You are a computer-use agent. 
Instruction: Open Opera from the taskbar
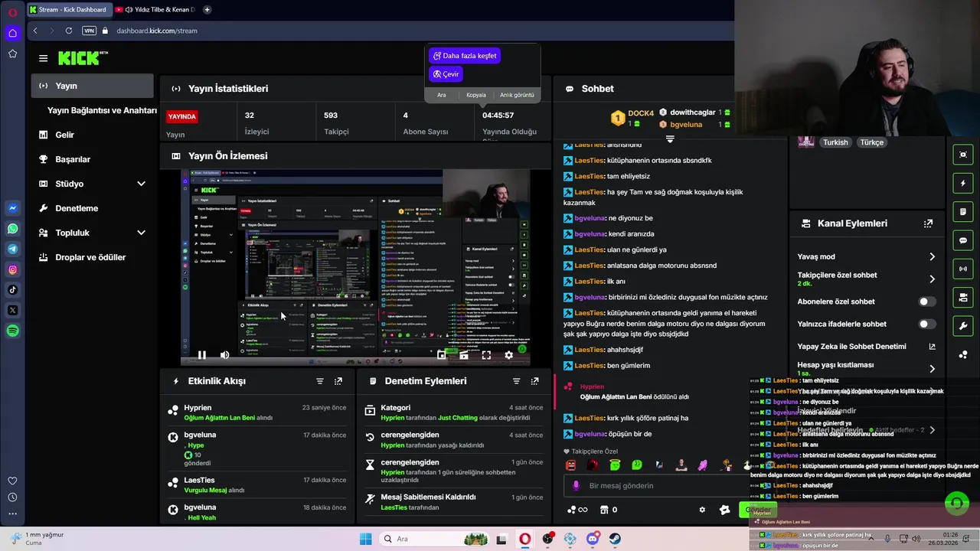pos(524,539)
